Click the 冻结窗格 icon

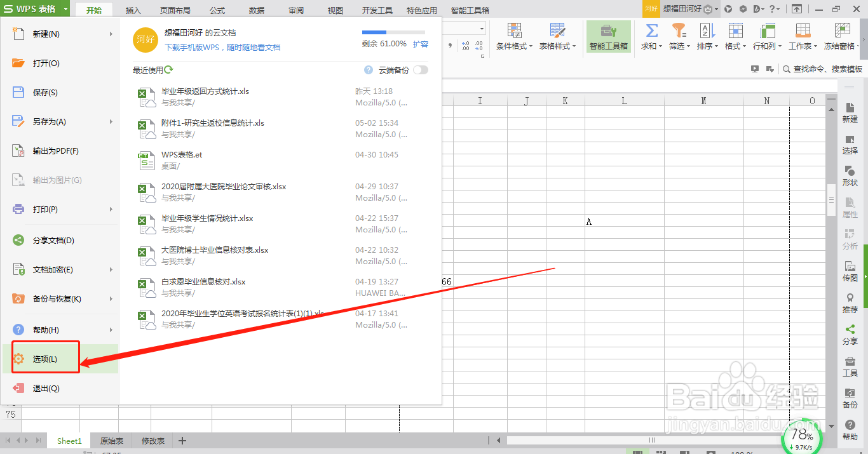coord(842,30)
